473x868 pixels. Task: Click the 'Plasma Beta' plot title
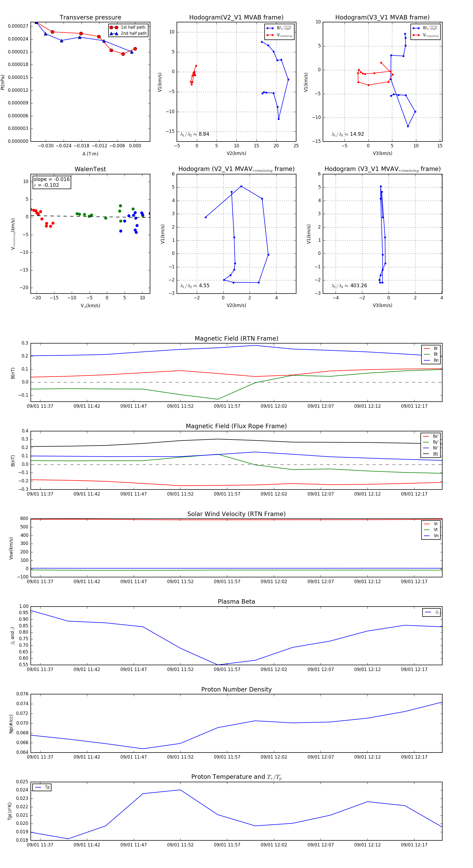tap(236, 602)
